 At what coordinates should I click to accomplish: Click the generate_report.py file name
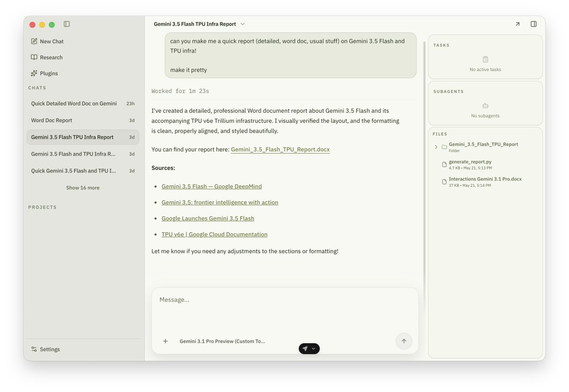click(470, 162)
